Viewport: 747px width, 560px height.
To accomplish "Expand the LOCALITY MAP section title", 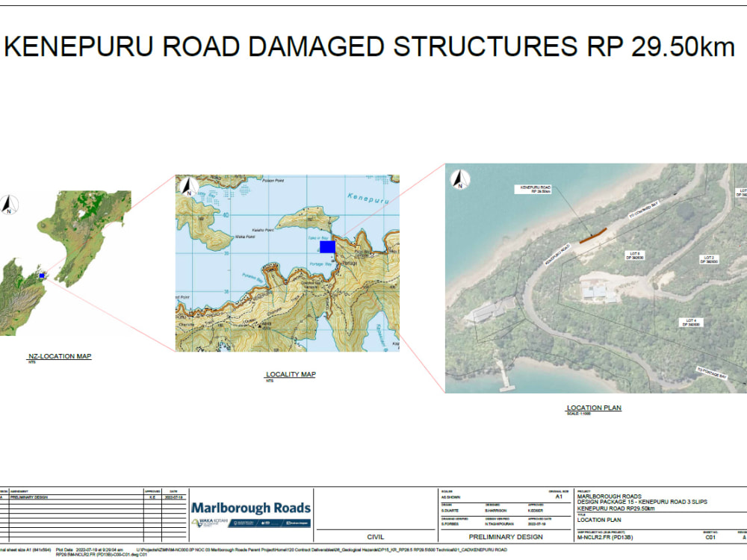I will pos(290,373).
